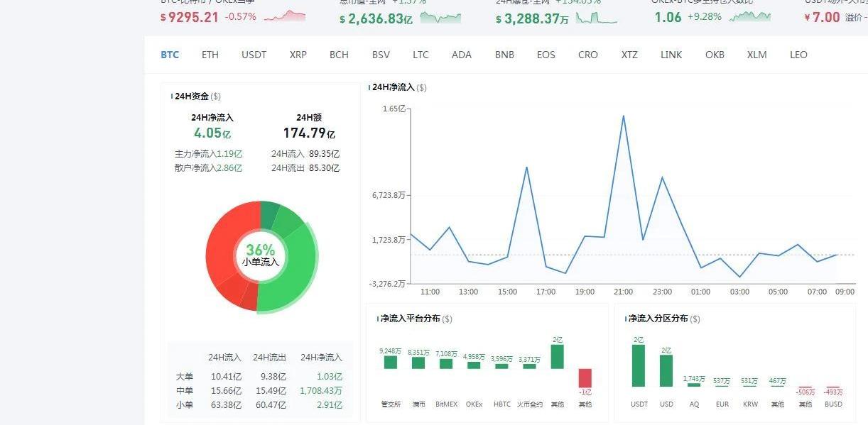The width and height of the screenshot is (868, 425).
Task: Choose the LINK coin tab
Action: 671,55
